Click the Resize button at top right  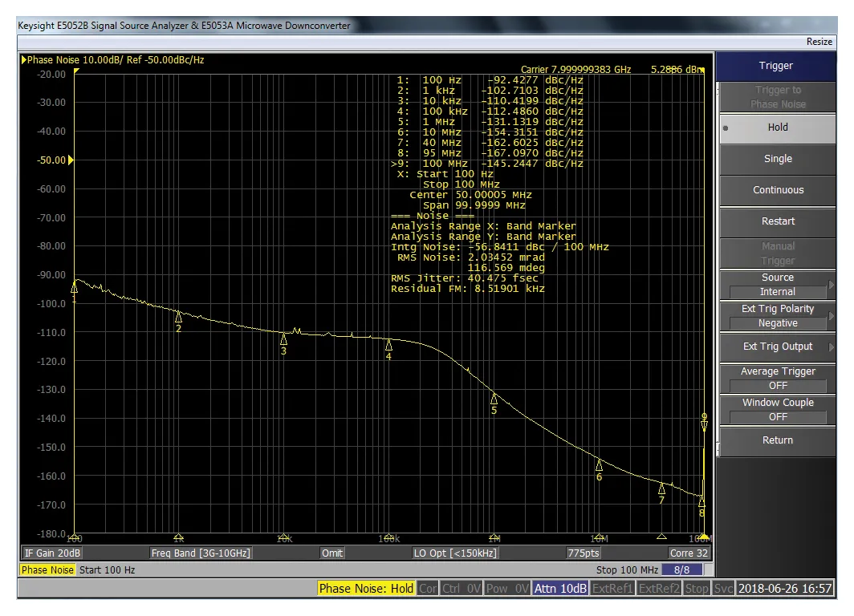819,41
